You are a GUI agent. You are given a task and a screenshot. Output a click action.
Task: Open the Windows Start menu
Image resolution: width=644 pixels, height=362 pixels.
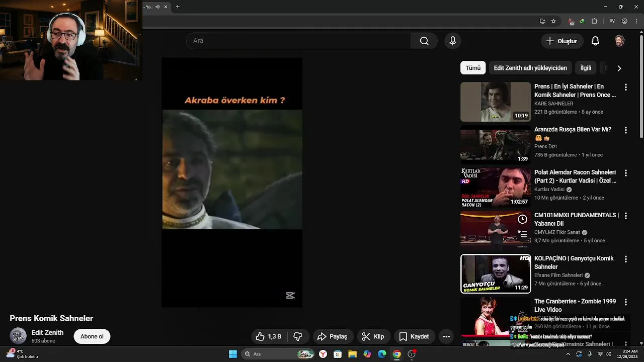click(x=233, y=354)
